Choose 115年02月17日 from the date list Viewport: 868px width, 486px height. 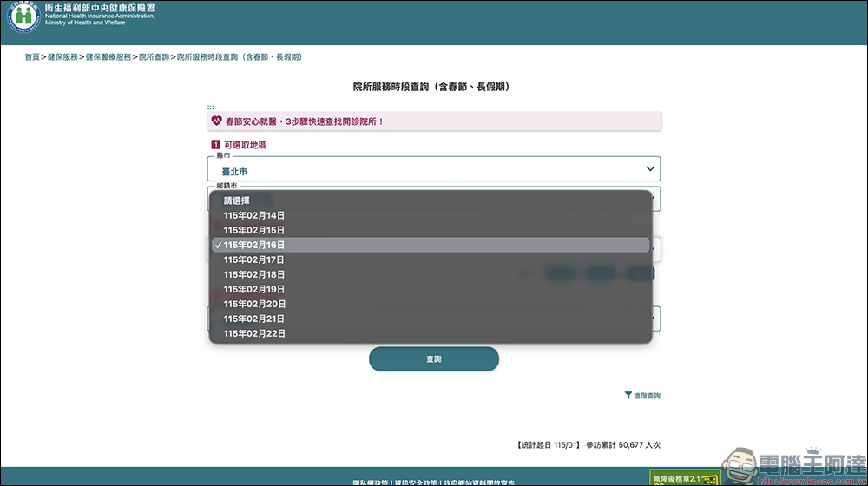point(431,259)
